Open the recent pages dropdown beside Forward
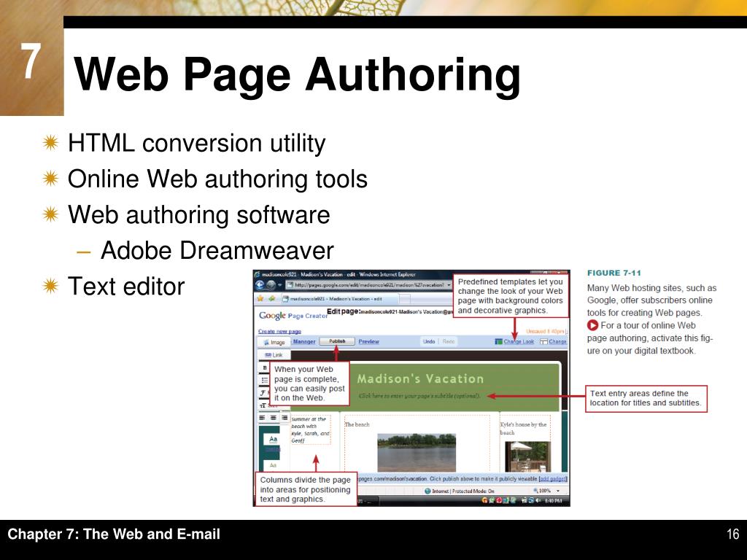Image resolution: width=747 pixels, height=560 pixels. (x=279, y=285)
